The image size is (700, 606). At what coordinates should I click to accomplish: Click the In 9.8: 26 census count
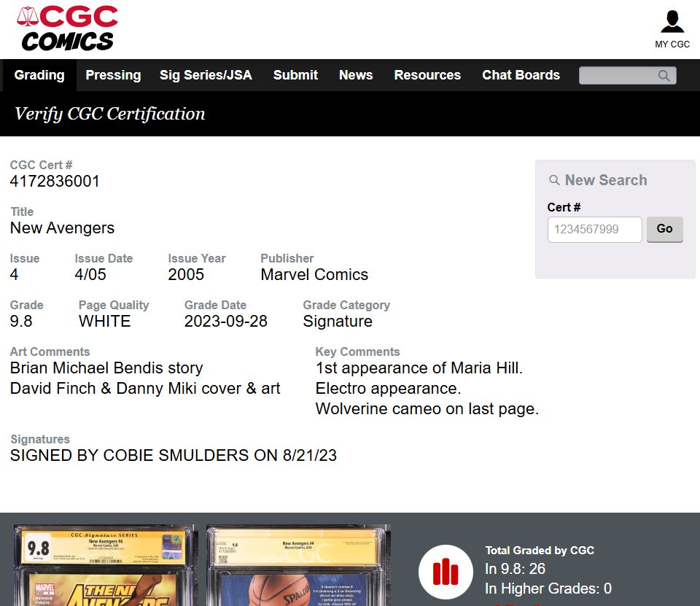coord(516,569)
